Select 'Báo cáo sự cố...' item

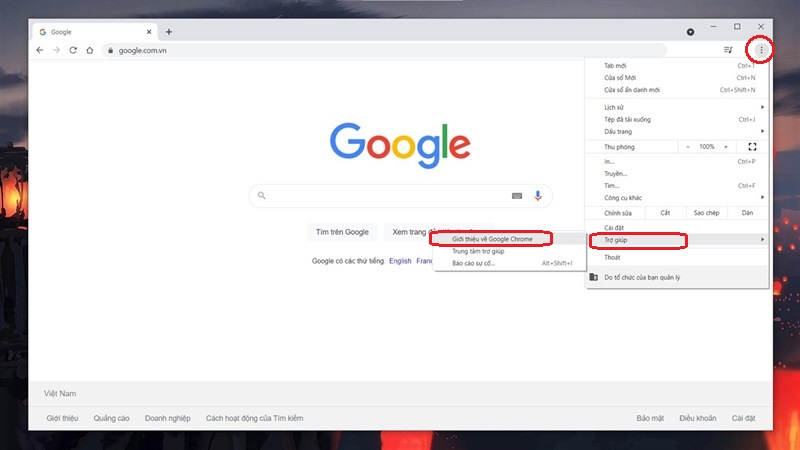509,263
